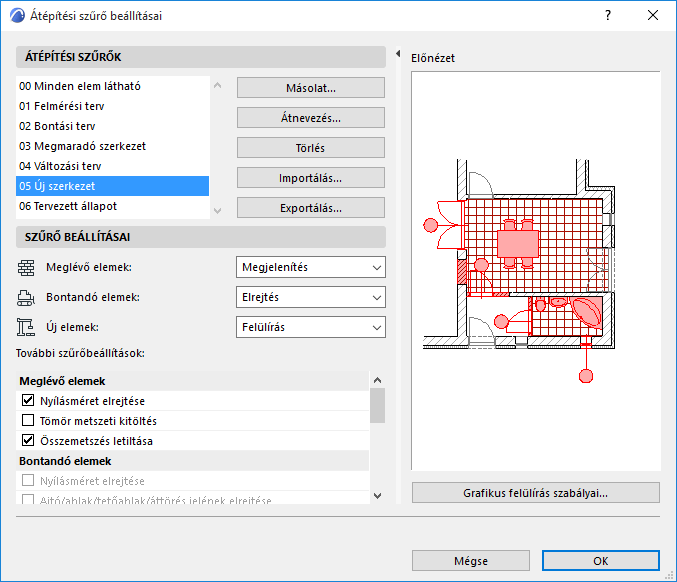
Task: Click the Másolat... button
Action: tap(311, 88)
